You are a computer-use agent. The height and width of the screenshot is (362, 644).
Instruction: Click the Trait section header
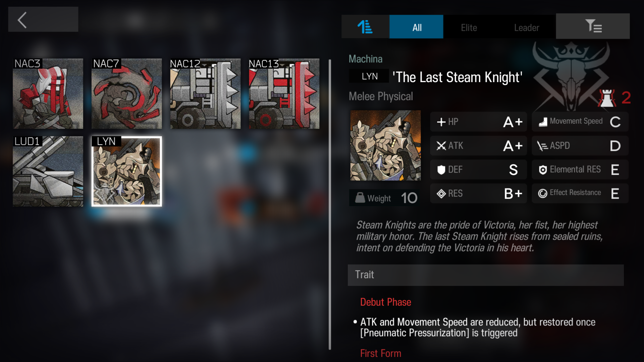(x=486, y=275)
